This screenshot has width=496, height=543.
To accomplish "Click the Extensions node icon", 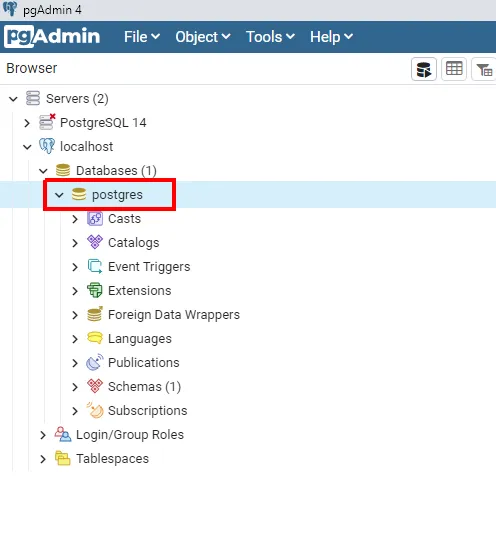I will (x=95, y=290).
